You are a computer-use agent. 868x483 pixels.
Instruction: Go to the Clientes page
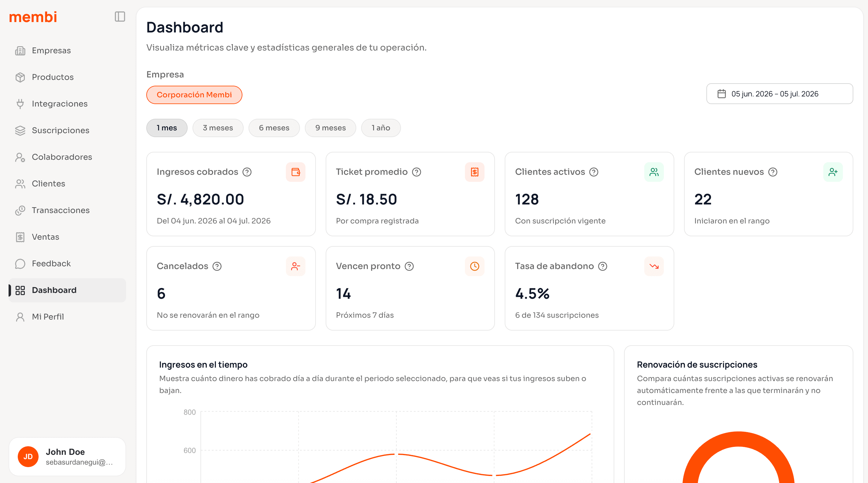coord(67,184)
